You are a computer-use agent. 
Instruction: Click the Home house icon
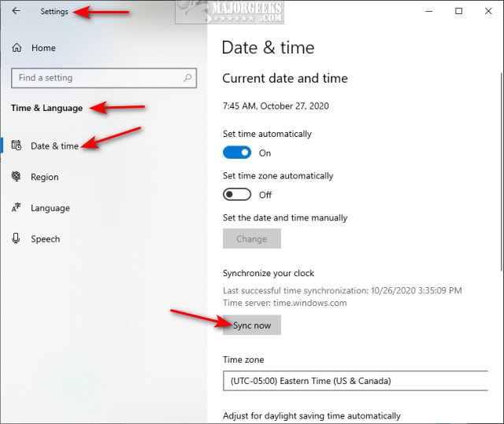pyautogui.click(x=17, y=48)
